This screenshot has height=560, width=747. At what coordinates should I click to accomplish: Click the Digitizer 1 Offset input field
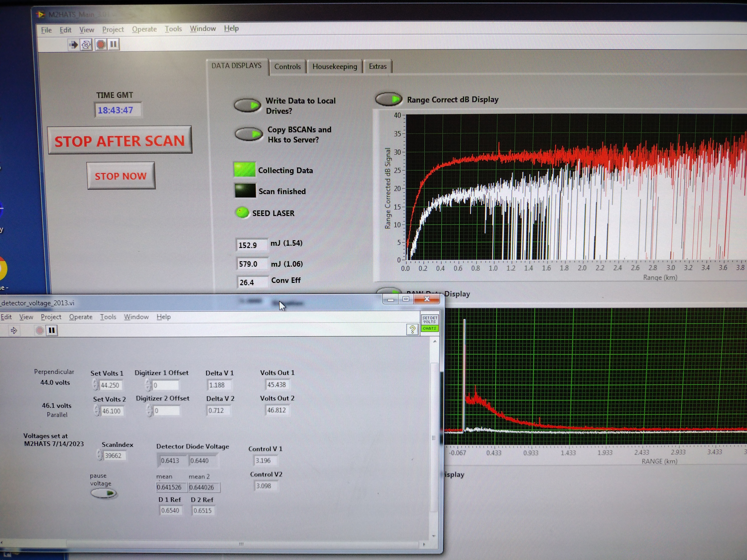(x=165, y=385)
